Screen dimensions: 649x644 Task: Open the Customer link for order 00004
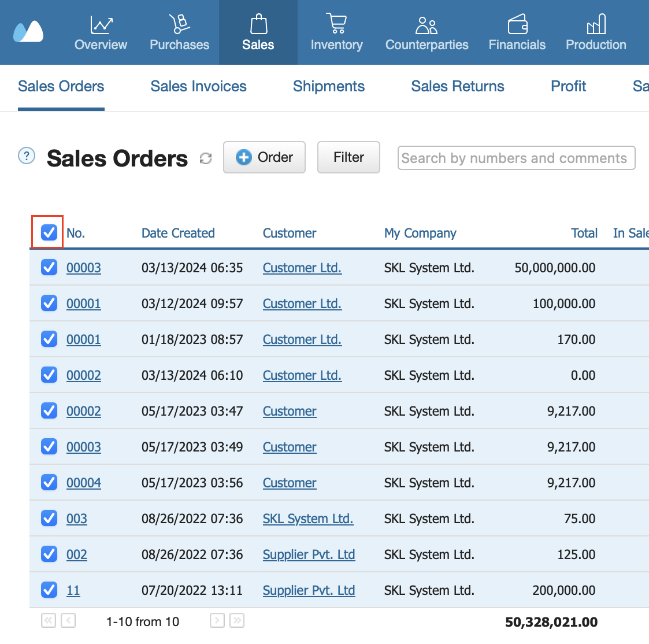290,483
